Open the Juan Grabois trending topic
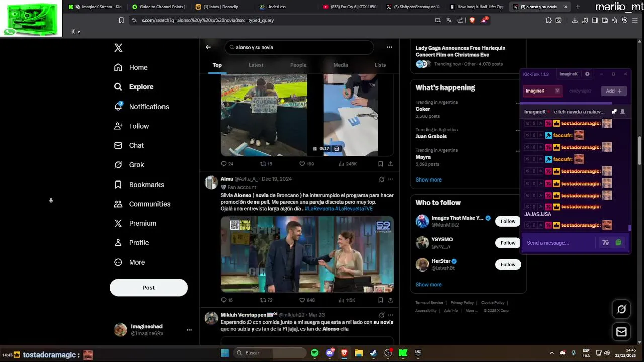Viewport: 644px width, 362px height. (x=431, y=136)
